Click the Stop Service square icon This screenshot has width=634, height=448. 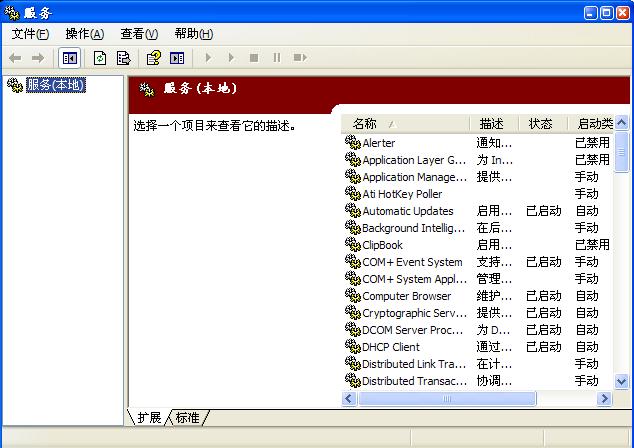[254, 58]
